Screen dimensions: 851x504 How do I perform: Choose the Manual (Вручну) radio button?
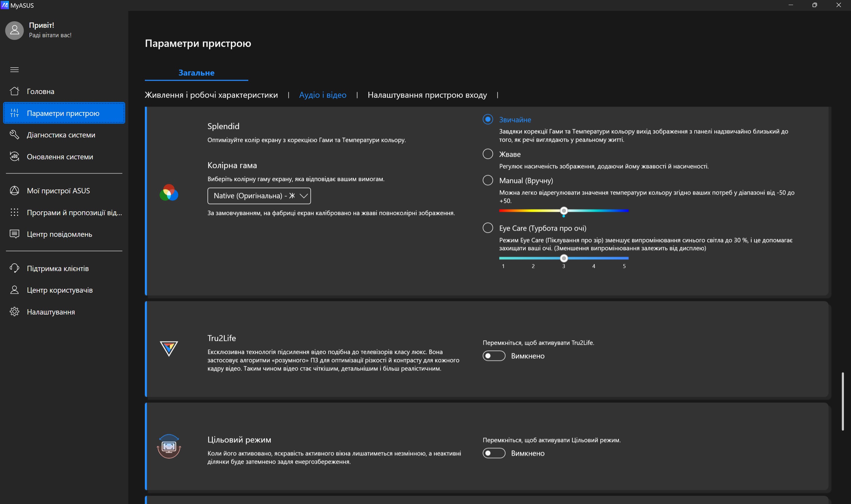tap(488, 180)
